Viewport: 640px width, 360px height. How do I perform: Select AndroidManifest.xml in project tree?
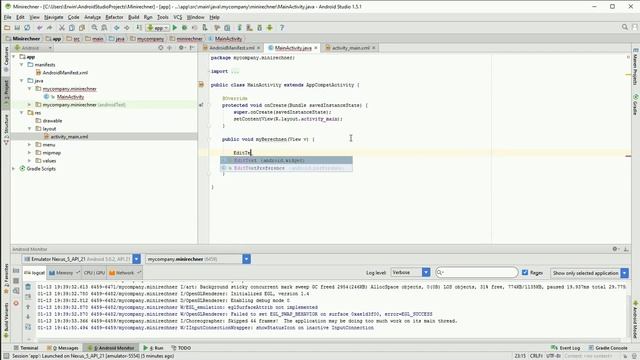click(65, 73)
